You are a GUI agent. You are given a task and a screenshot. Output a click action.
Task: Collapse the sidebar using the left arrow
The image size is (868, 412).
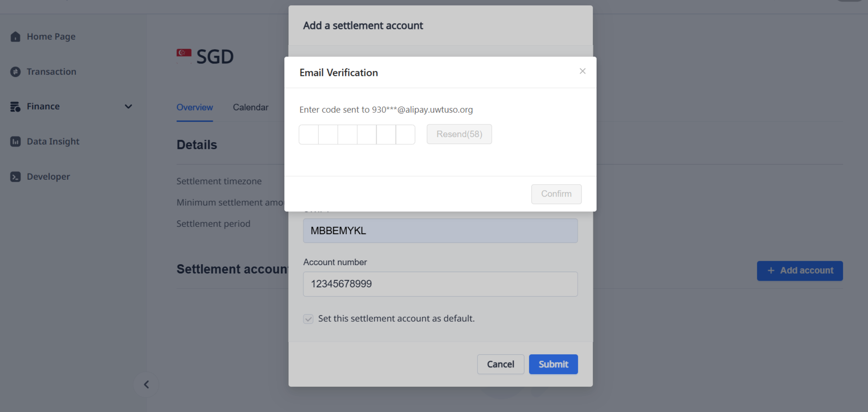[146, 384]
